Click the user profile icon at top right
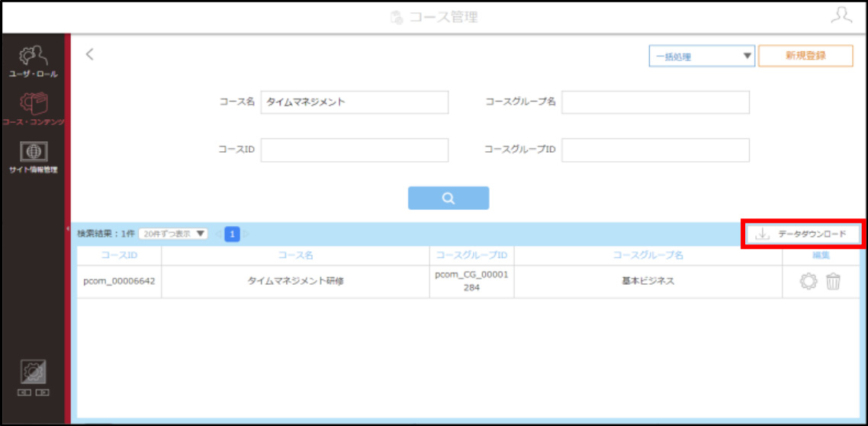The width and height of the screenshot is (868, 426). click(841, 16)
